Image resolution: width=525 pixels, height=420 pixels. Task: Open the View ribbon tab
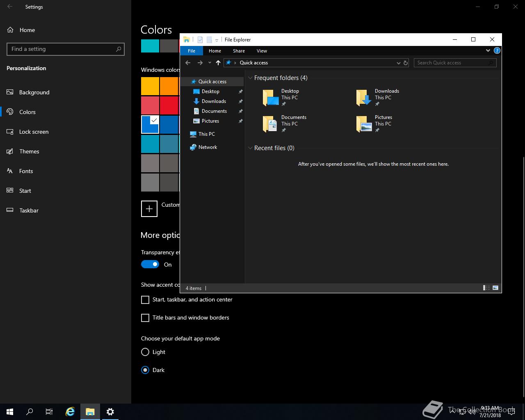262,51
